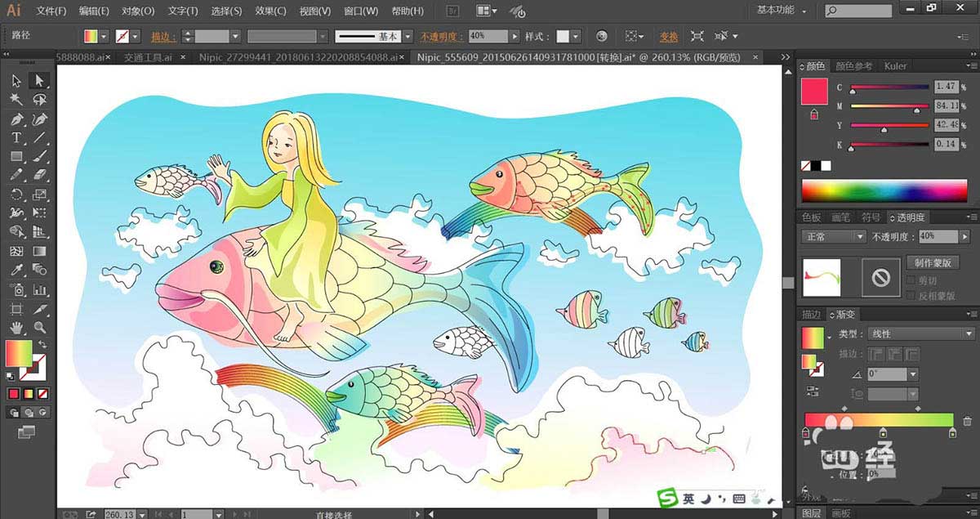
Task: Click the CMYK color spectrum bar
Action: [x=884, y=191]
